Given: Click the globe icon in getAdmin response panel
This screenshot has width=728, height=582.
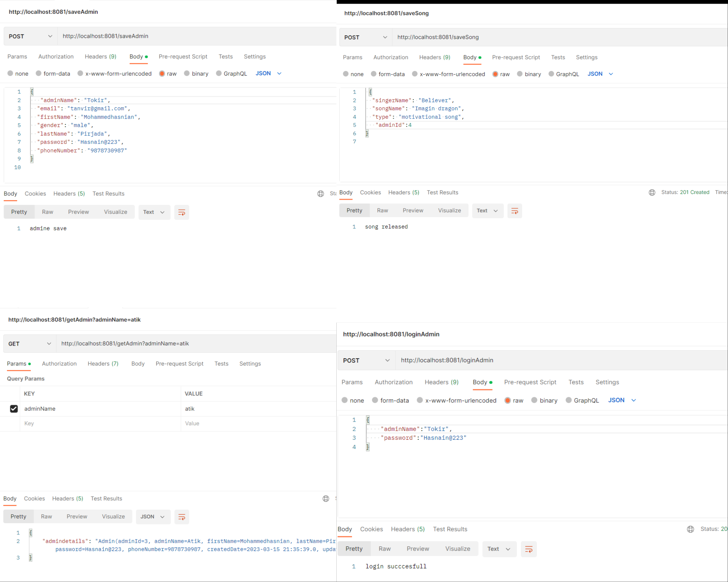Looking at the screenshot, I should [325, 499].
